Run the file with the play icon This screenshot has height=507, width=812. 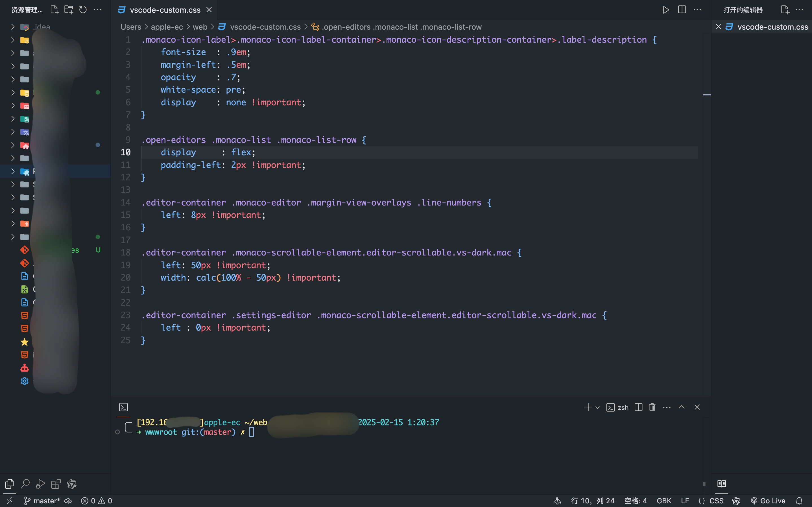click(x=666, y=10)
